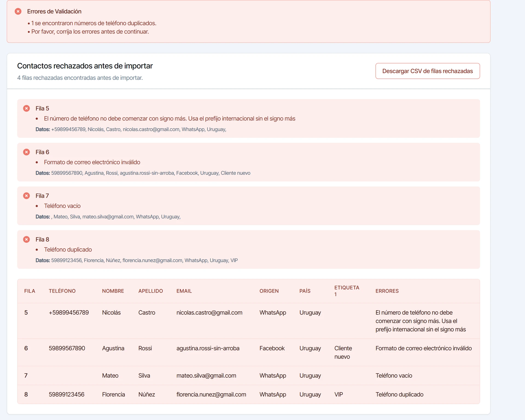Click the Fila 8 Datos line

(x=137, y=261)
